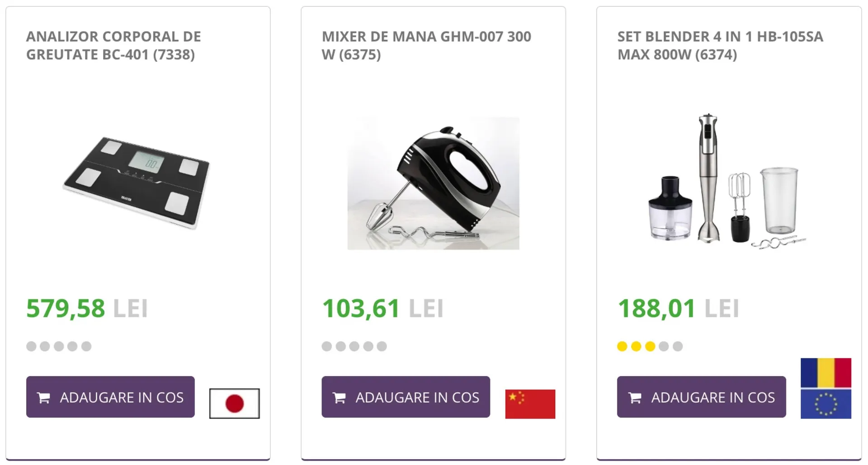Click the Romania flag icon

click(x=826, y=373)
